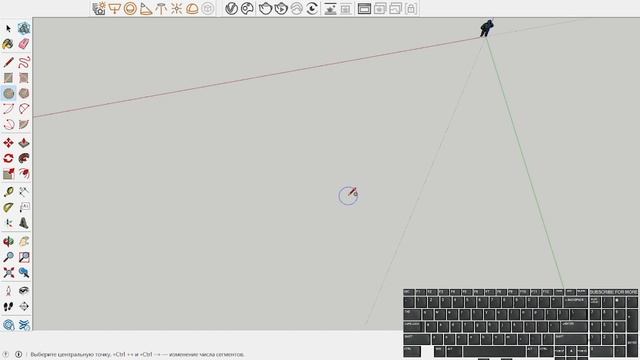Click the palette-shaped V-Ray icon
This screenshot has width=640, height=360.
[x=247, y=8]
